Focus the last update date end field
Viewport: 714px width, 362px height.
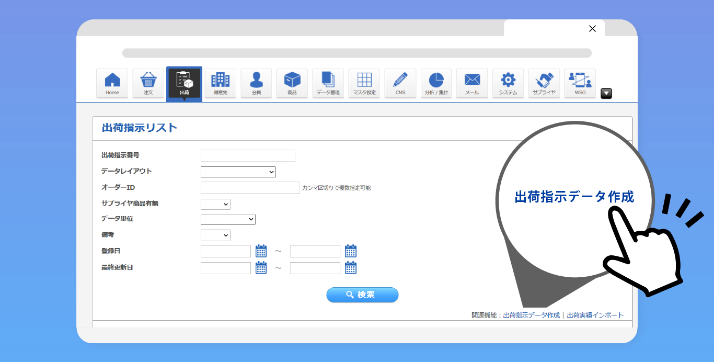[315, 268]
